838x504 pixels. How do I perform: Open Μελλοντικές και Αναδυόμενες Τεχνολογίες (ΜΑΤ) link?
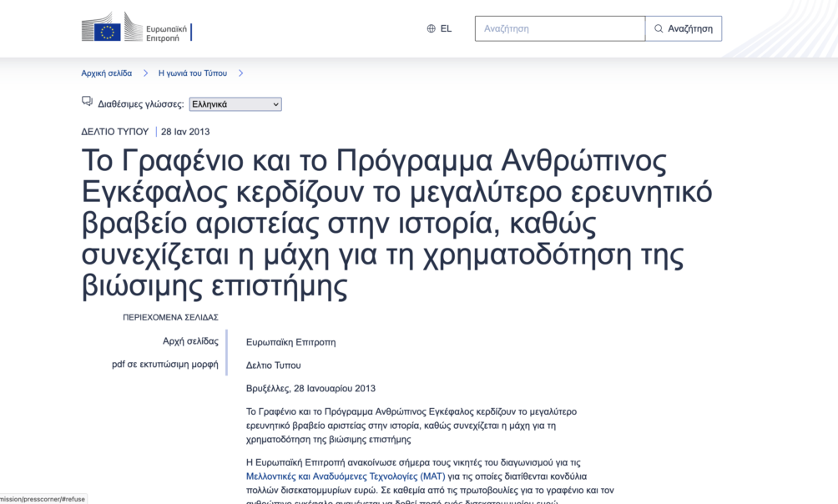[346, 476]
